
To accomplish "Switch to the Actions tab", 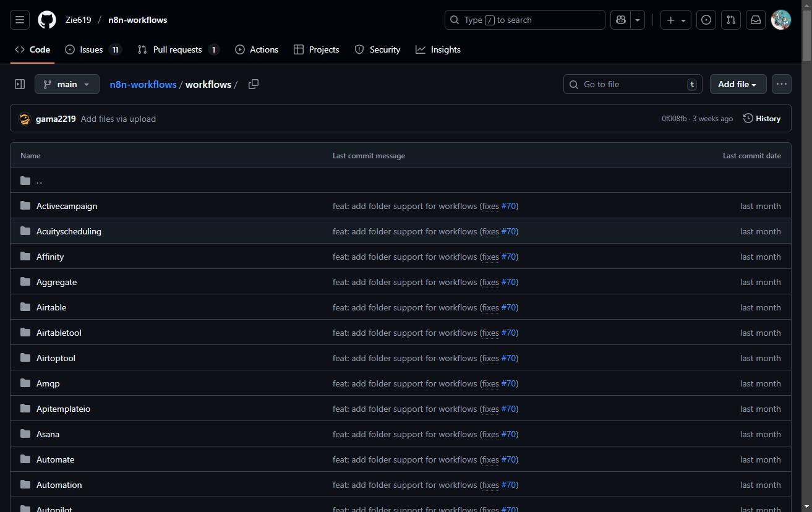I will point(257,49).
